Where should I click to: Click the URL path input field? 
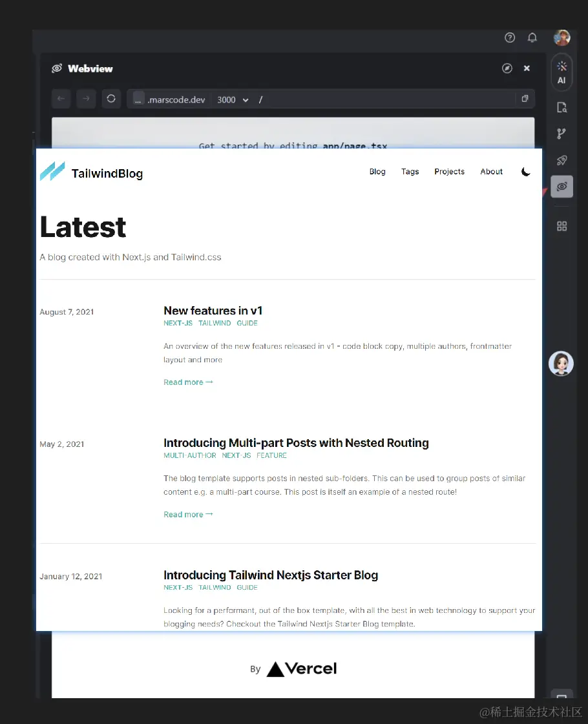click(x=386, y=99)
